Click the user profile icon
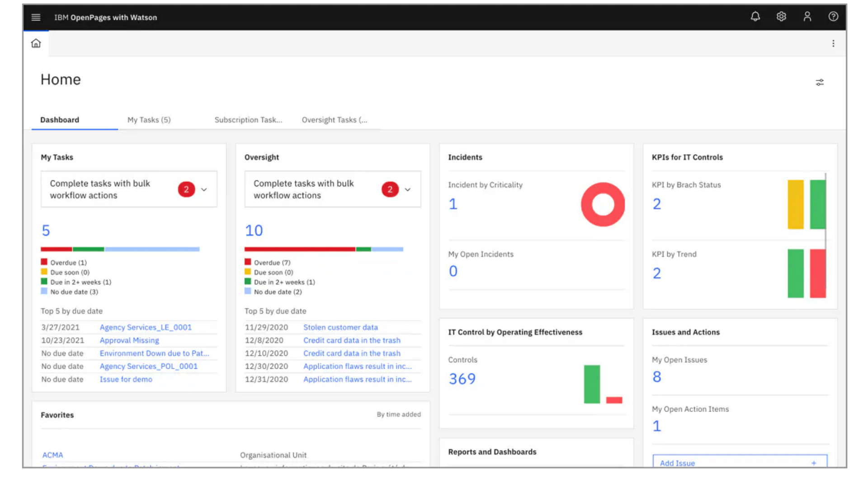868x489 pixels. 807,17
